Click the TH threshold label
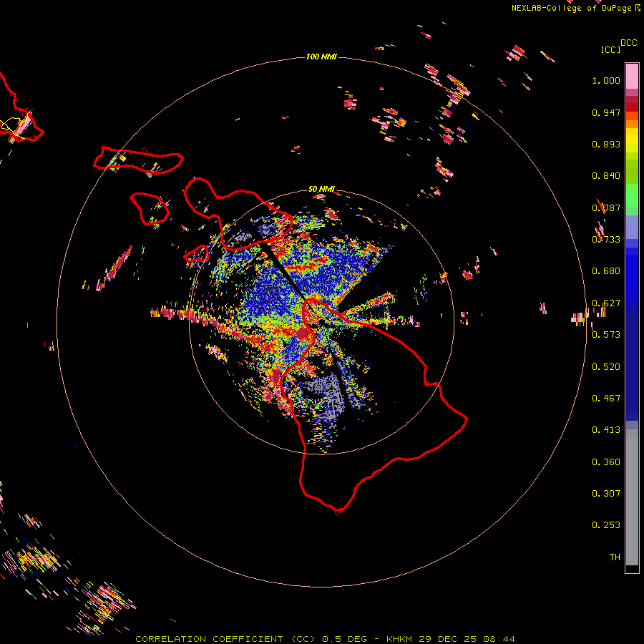 click(615, 557)
